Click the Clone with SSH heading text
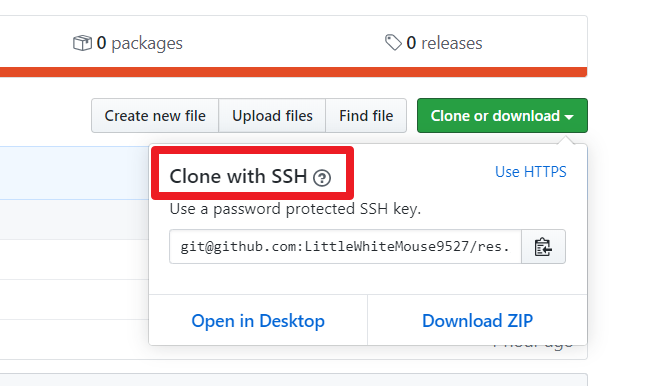The image size is (653, 386). point(238,176)
